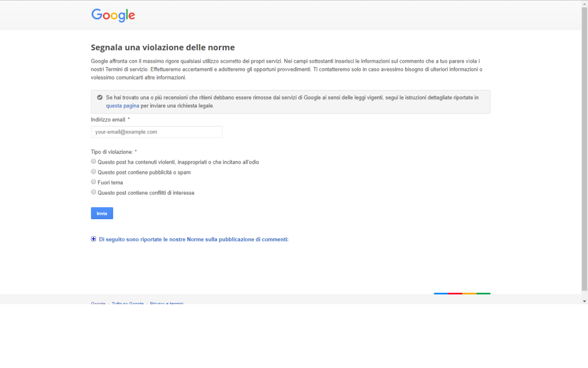
Task: Select the 'pubblicità o spam' radio button
Action: point(94,172)
